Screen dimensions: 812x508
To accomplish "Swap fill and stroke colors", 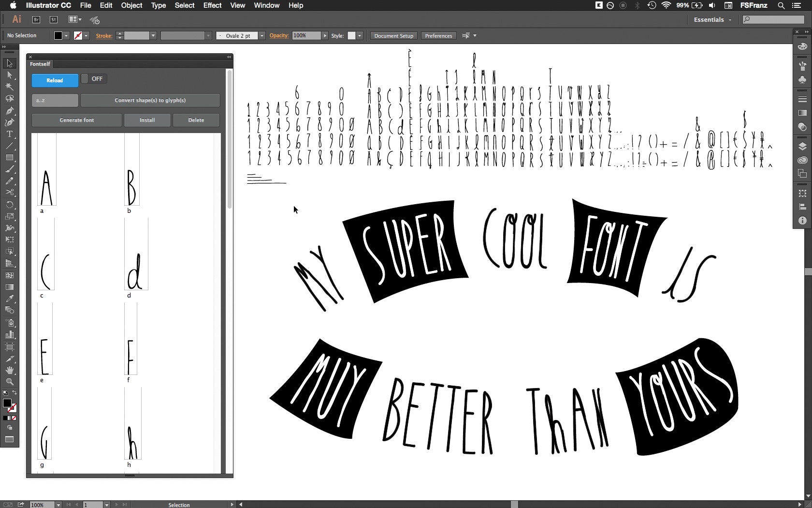I will [14, 392].
